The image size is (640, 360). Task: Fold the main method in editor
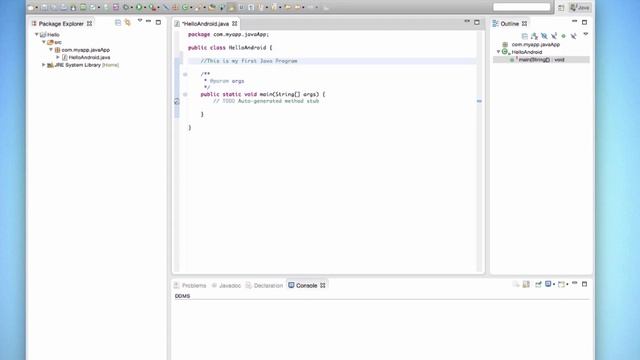[x=185, y=94]
